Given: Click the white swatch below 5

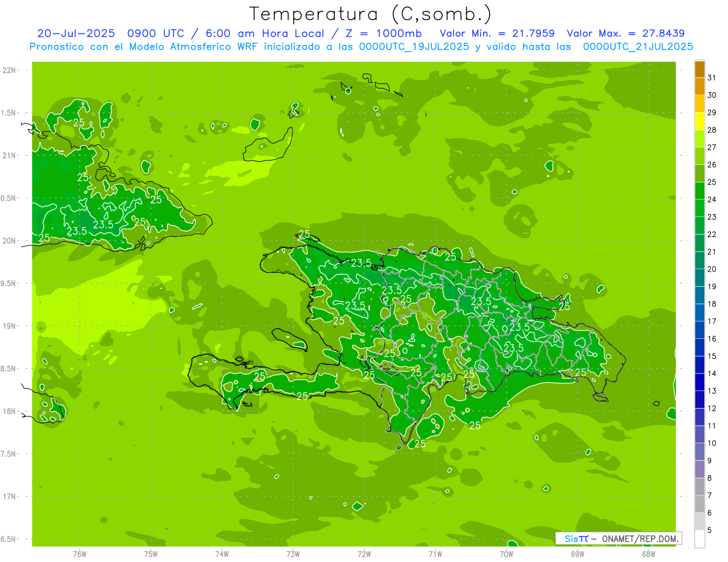Looking at the screenshot, I should tap(699, 539).
